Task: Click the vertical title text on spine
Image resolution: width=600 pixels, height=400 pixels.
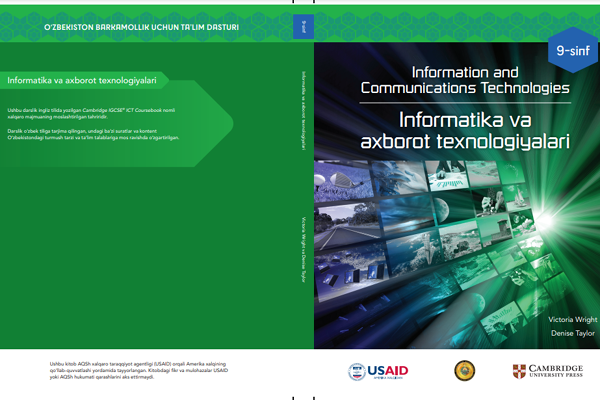Action: tap(303, 110)
